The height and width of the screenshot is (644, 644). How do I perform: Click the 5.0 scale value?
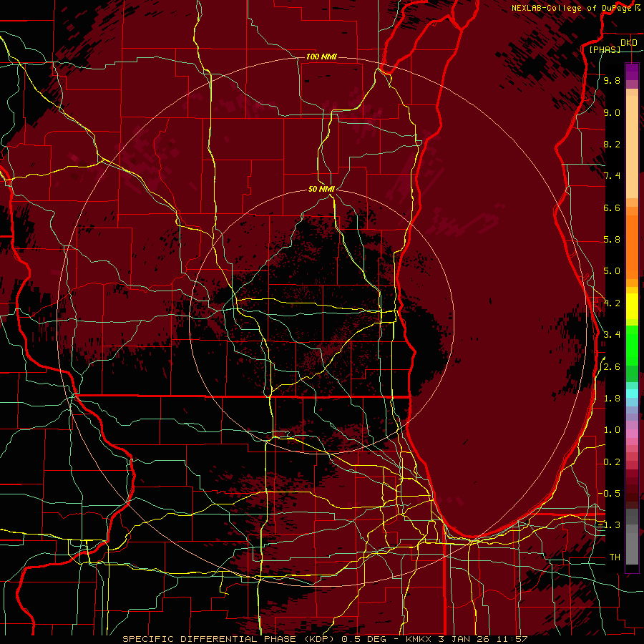pyautogui.click(x=612, y=271)
